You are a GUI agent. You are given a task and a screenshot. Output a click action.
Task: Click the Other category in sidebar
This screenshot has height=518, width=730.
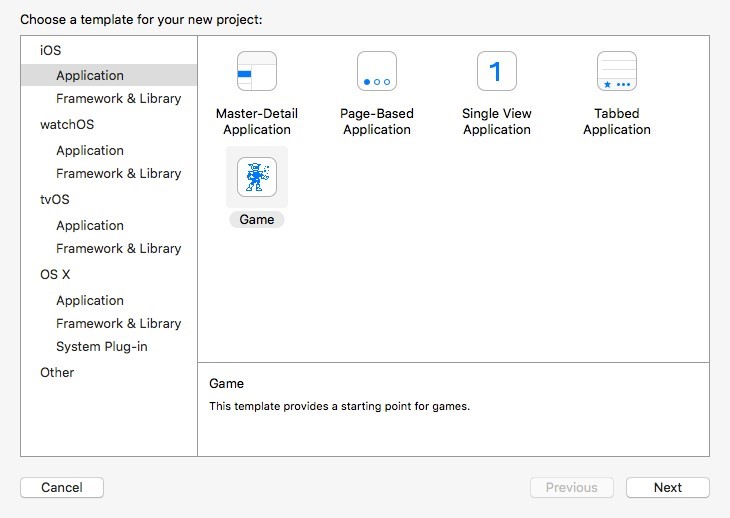[57, 372]
